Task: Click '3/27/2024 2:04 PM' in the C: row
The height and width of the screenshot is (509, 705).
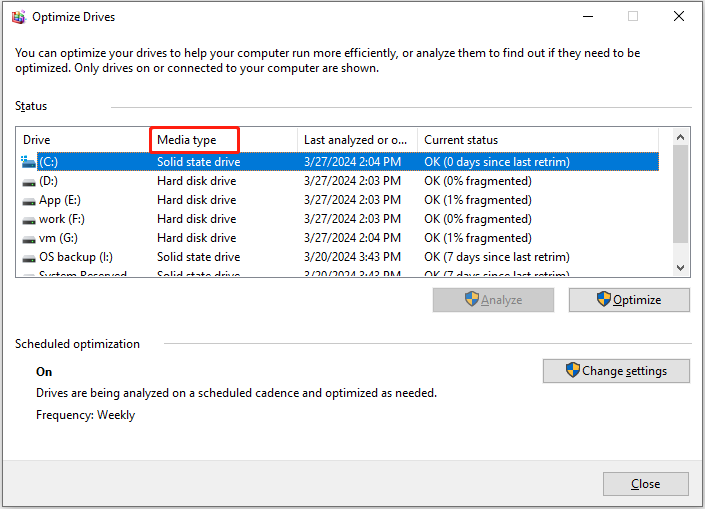Action: click(x=352, y=162)
